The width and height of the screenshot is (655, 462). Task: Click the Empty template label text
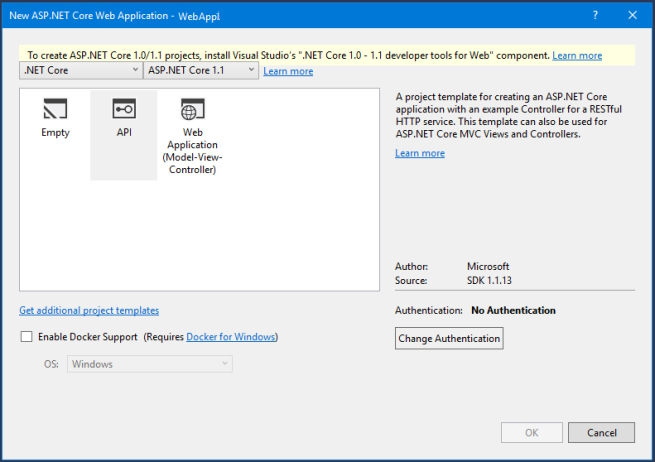[55, 132]
